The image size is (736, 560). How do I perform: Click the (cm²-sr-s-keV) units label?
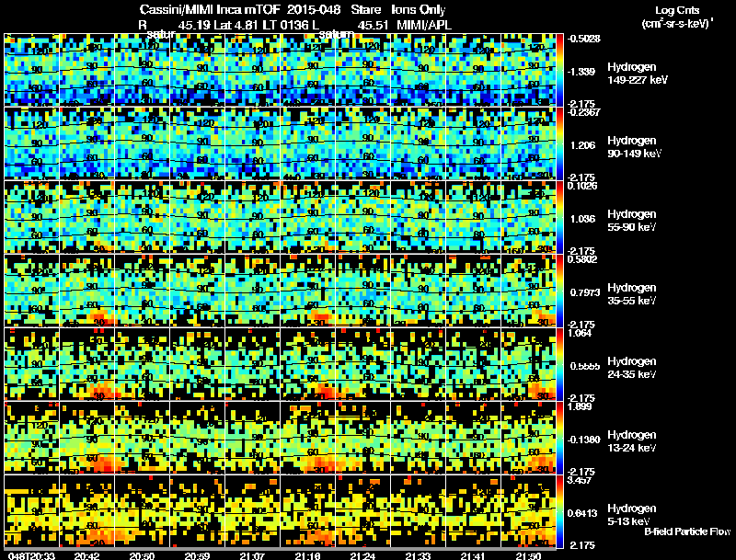pos(676,23)
